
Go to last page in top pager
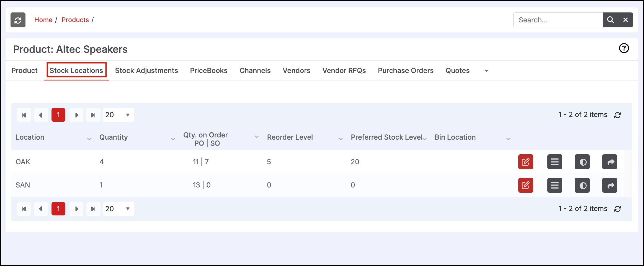(93, 115)
